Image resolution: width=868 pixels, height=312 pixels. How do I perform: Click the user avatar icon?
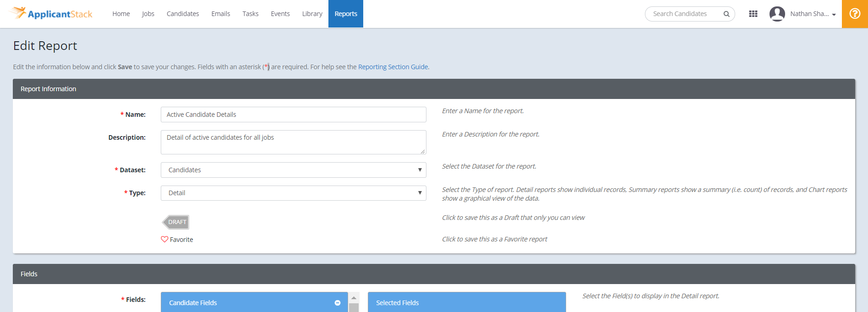coord(777,14)
